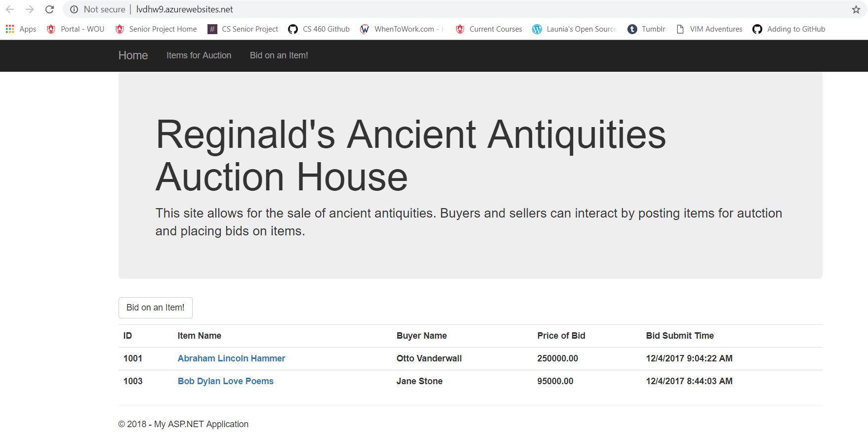
Task: Open VIM Adventures bookmark
Action: (x=709, y=29)
